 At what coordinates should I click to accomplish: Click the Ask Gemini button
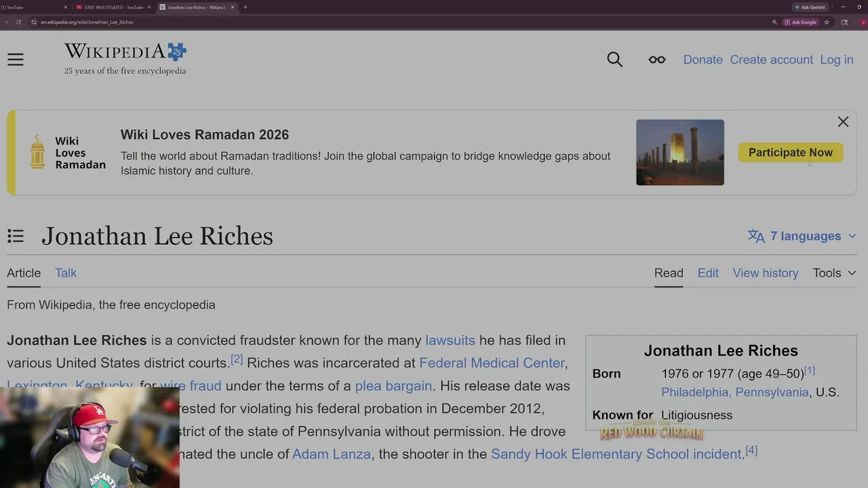pyautogui.click(x=810, y=7)
